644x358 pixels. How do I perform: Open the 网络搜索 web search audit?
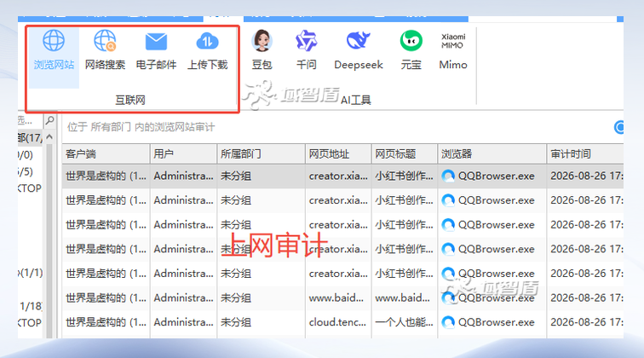(105, 50)
